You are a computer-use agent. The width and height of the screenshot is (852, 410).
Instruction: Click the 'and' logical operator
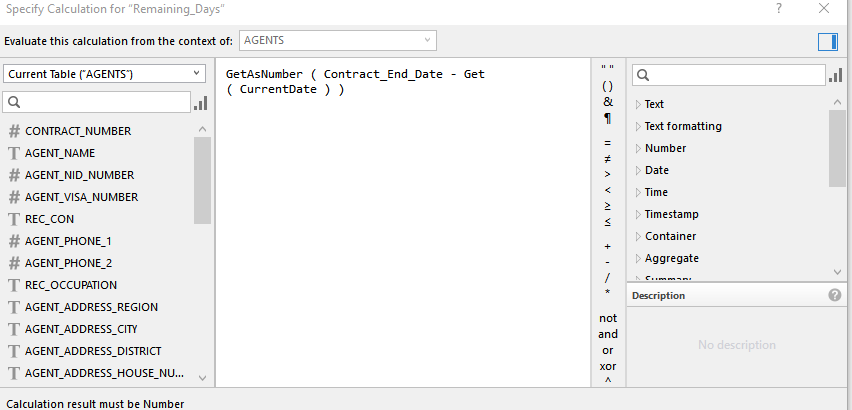pos(607,334)
